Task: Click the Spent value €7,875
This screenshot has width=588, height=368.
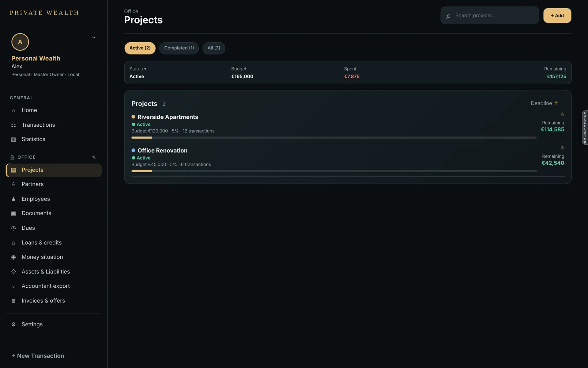Action: click(x=352, y=77)
